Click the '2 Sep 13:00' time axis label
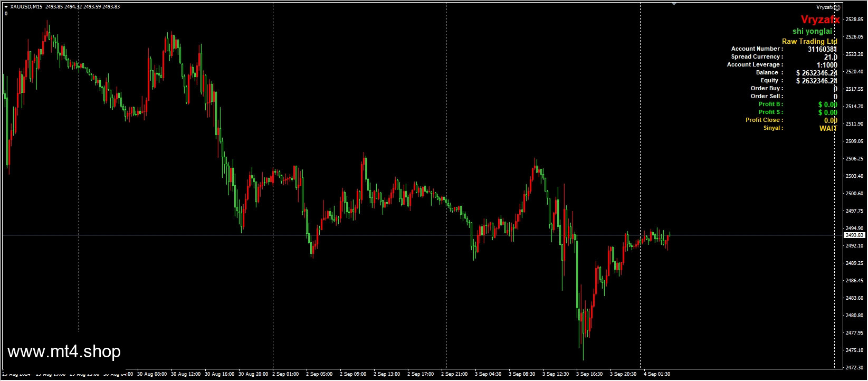This screenshot has height=381, width=868. tap(387, 374)
